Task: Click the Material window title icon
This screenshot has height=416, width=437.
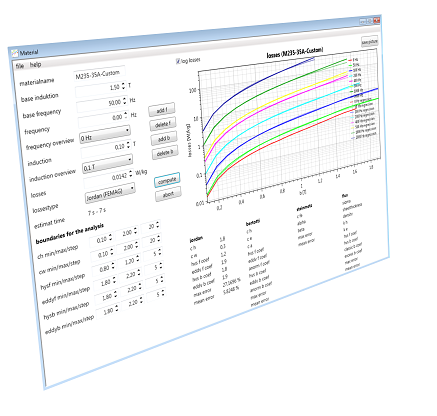Action: 14,53
